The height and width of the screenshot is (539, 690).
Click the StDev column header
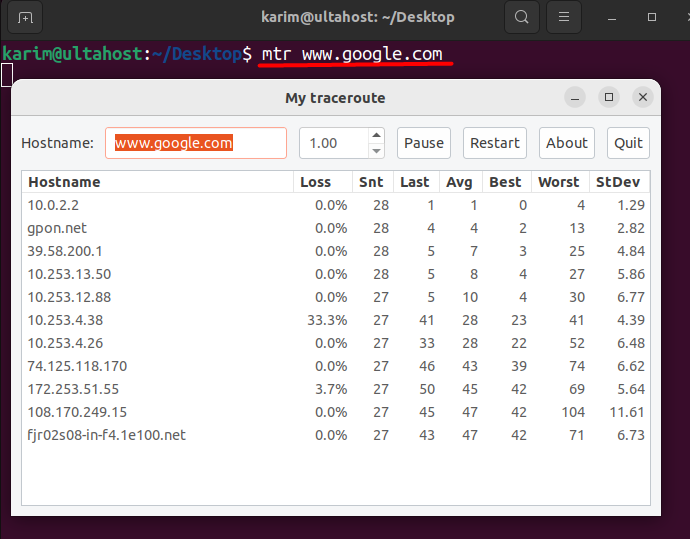coord(619,182)
